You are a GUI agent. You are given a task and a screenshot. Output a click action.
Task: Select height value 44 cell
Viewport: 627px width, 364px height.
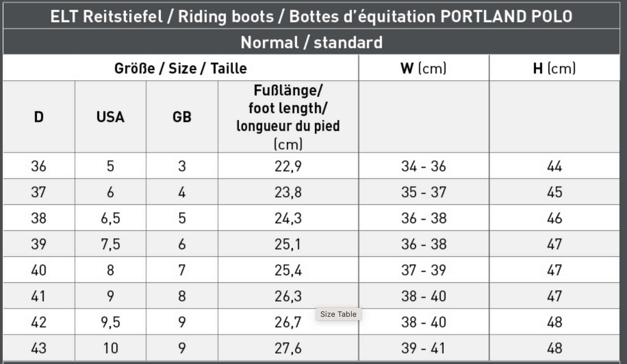pos(554,166)
